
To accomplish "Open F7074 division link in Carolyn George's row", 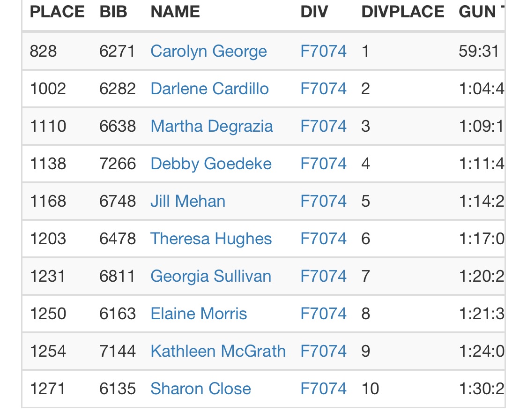I will (323, 51).
